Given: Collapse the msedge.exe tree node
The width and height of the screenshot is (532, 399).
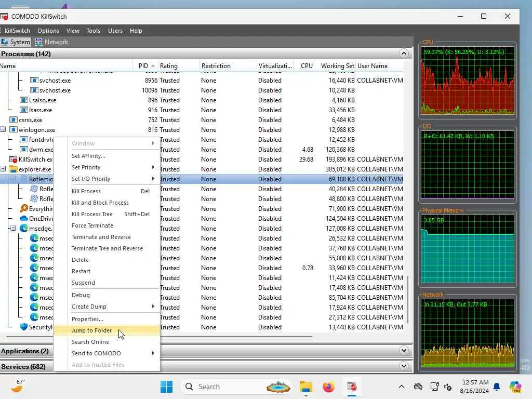Looking at the screenshot, I should (x=13, y=228).
